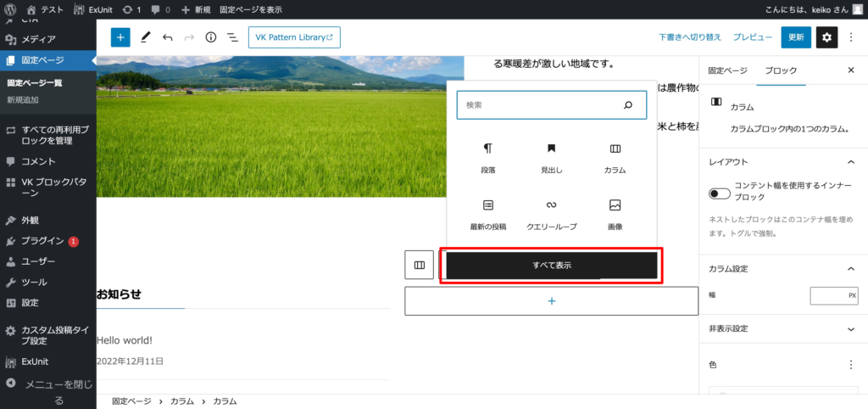868x409 pixels.
Task: Open the WordPress logo menu
Action: pyautogui.click(x=10, y=9)
